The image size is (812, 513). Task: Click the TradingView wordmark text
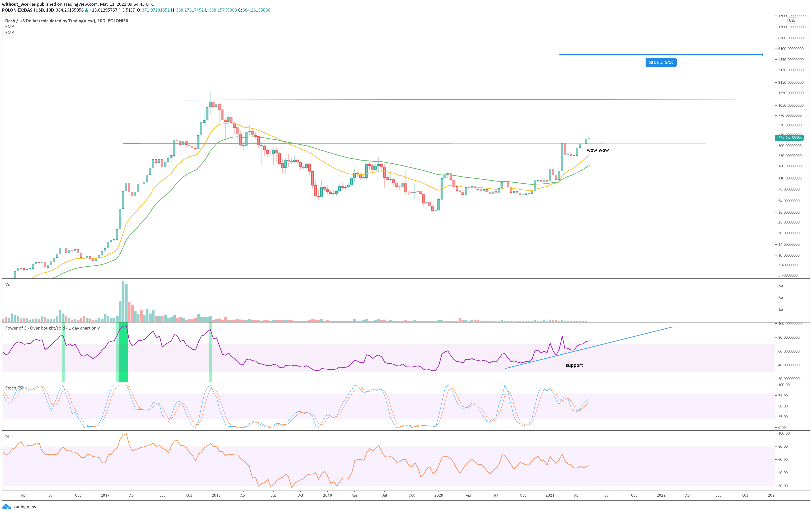pyautogui.click(x=24, y=507)
